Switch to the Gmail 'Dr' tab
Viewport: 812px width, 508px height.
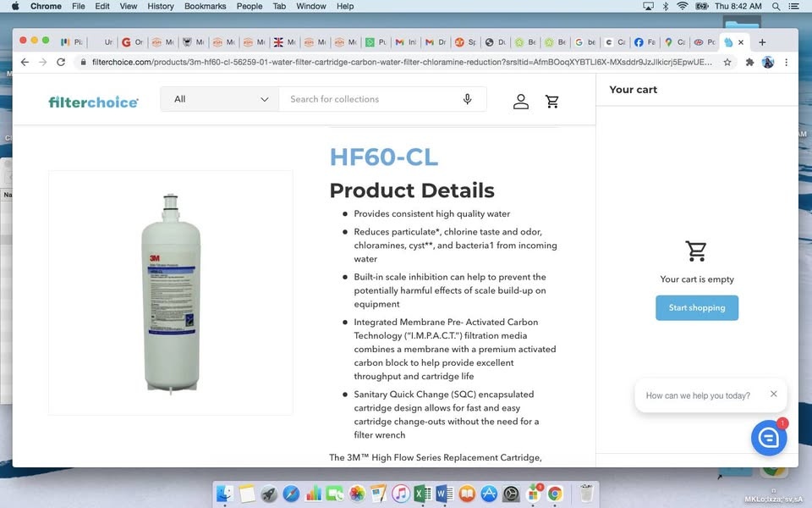tap(436, 42)
